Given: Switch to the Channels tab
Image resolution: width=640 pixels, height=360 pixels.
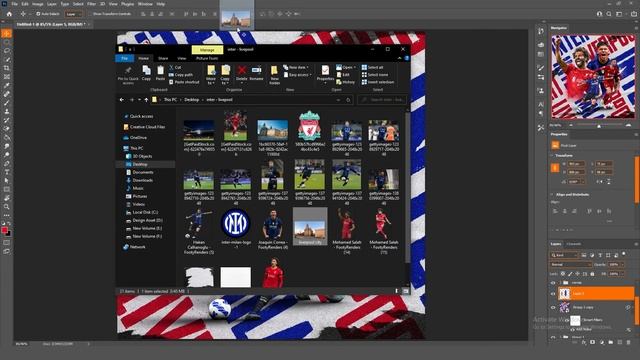Looking at the screenshot, I should point(573,244).
